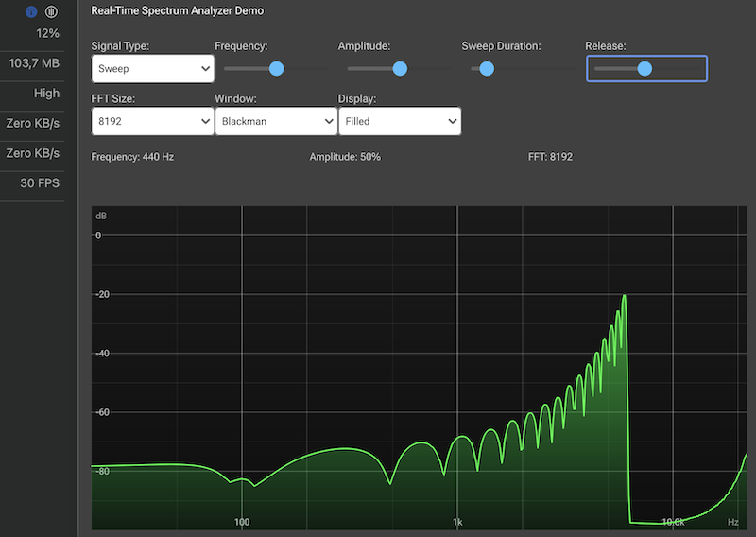Open the Signal Type dropdown showing Sweep
This screenshot has height=537, width=756.
pos(153,68)
